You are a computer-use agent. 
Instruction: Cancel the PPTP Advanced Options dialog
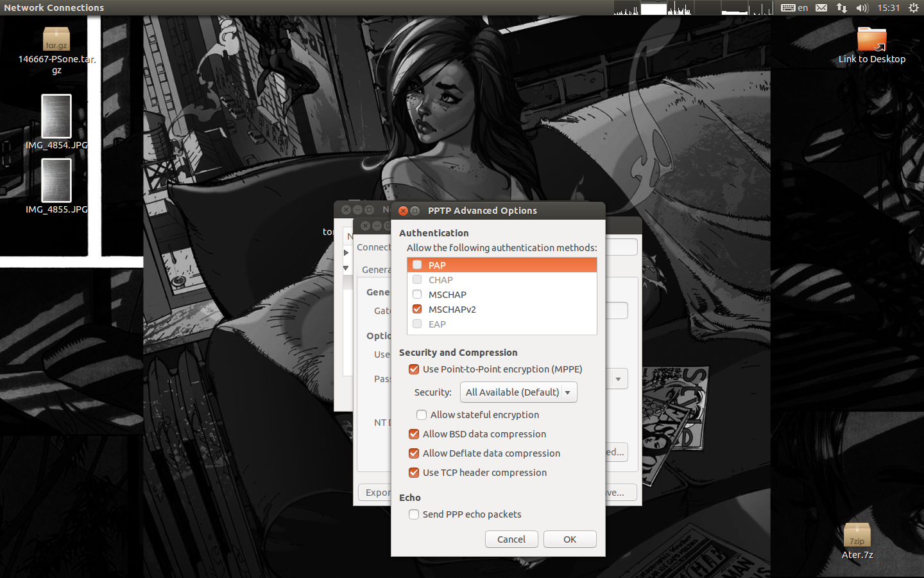point(511,539)
